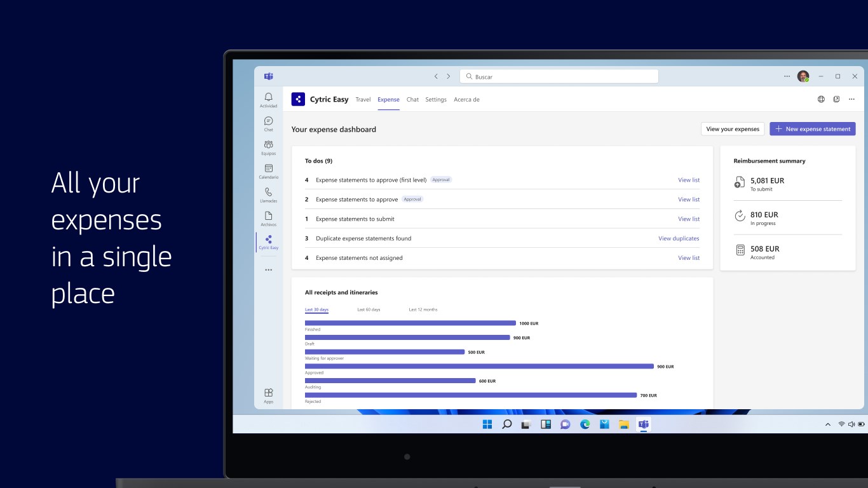The width and height of the screenshot is (868, 488).
Task: Open Chat in the Teams sidebar
Action: [x=268, y=123]
